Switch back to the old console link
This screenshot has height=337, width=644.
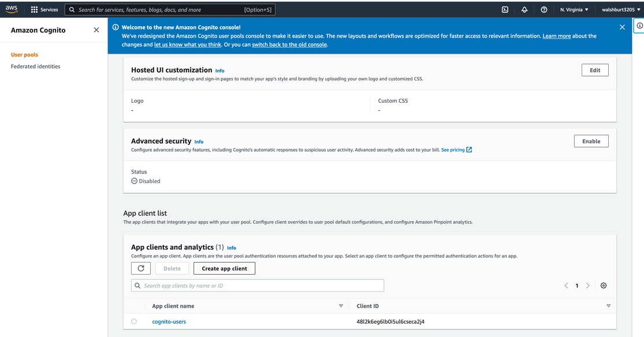[x=289, y=45]
